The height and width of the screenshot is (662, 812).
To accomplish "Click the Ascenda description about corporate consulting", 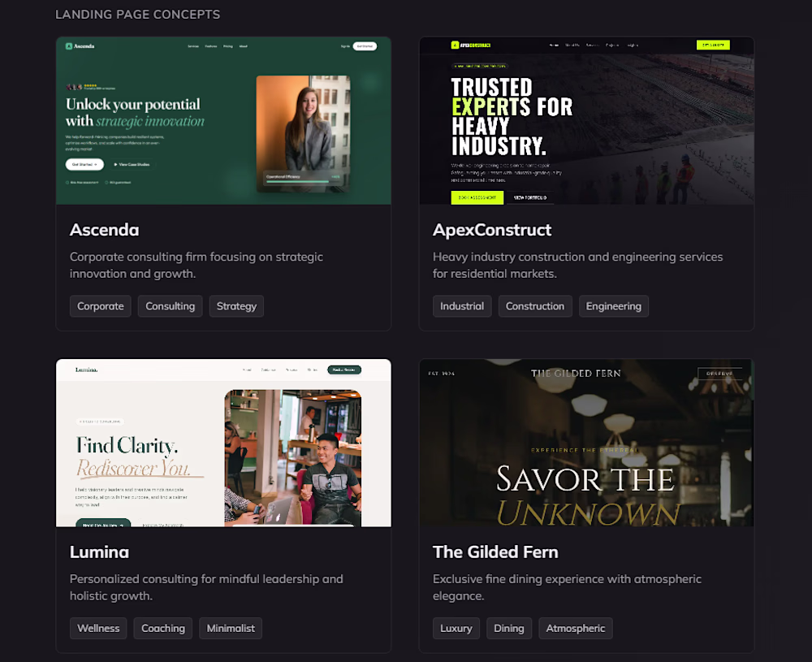I will [197, 266].
